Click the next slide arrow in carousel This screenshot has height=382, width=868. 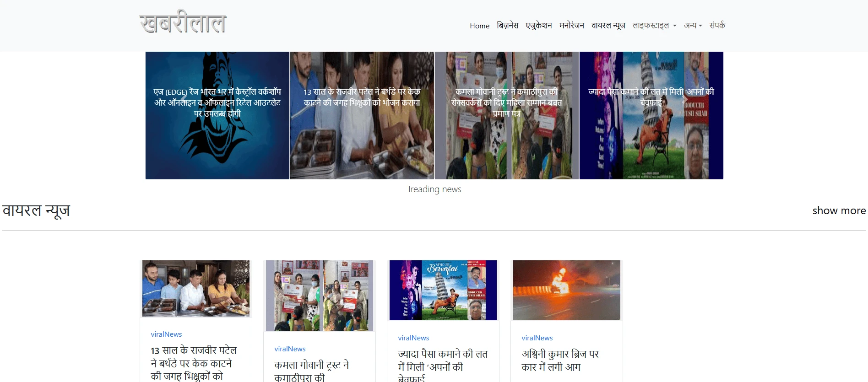tap(685, 99)
